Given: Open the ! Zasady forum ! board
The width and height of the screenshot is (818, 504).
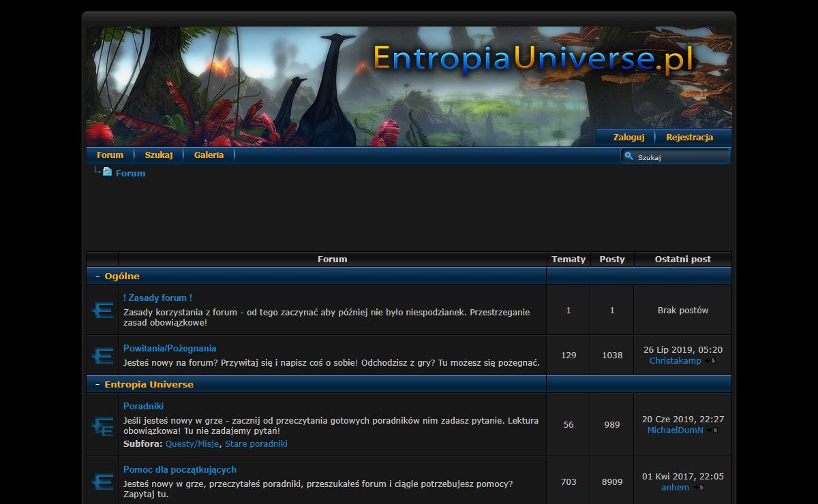Looking at the screenshot, I should tap(157, 298).
